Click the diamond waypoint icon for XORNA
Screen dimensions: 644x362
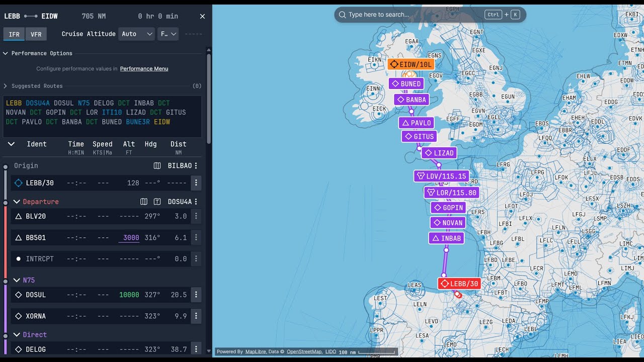(x=19, y=316)
